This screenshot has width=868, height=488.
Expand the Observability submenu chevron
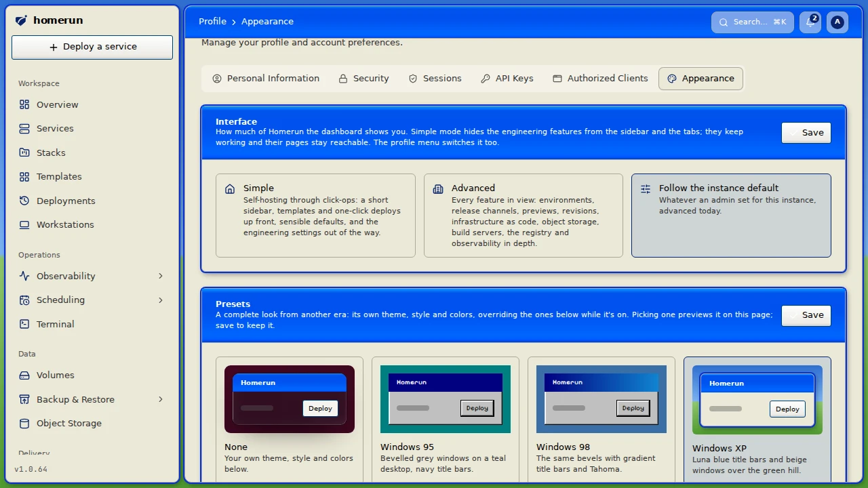pyautogui.click(x=161, y=276)
